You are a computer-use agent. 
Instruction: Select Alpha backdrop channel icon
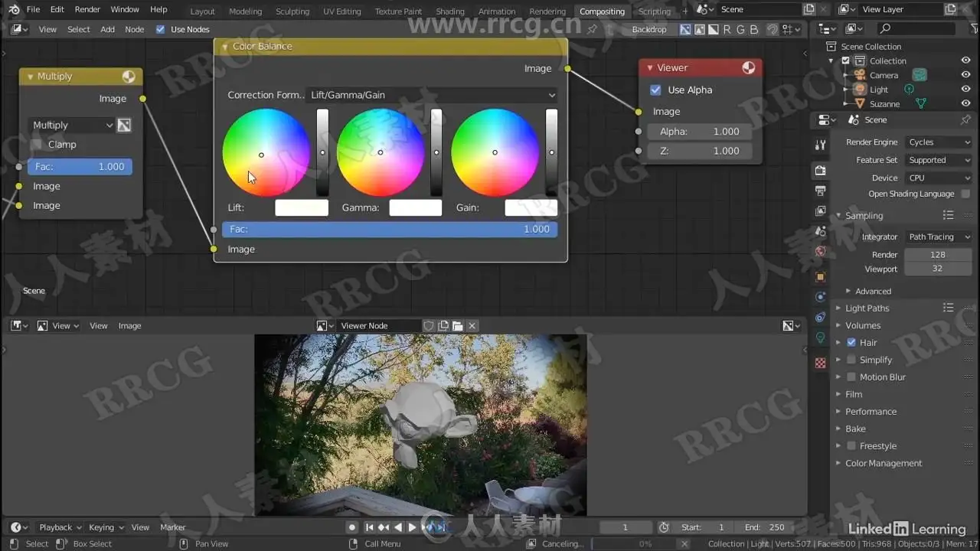click(713, 29)
